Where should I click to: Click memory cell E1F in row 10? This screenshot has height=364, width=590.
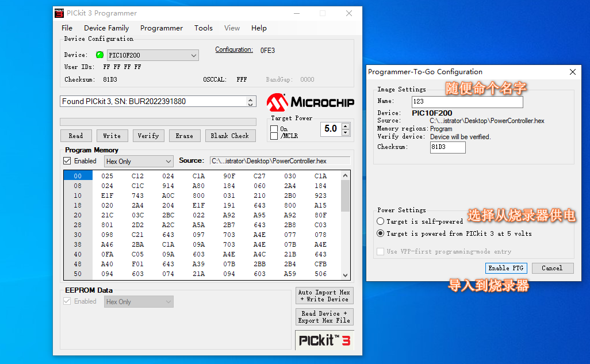(x=107, y=196)
